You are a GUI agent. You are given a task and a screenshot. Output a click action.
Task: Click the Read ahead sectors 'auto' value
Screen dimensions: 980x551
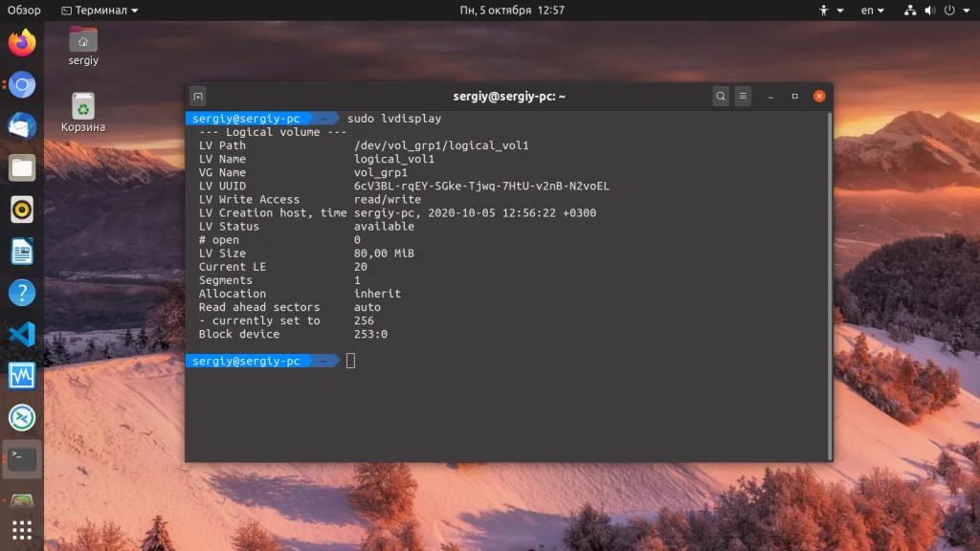(367, 307)
